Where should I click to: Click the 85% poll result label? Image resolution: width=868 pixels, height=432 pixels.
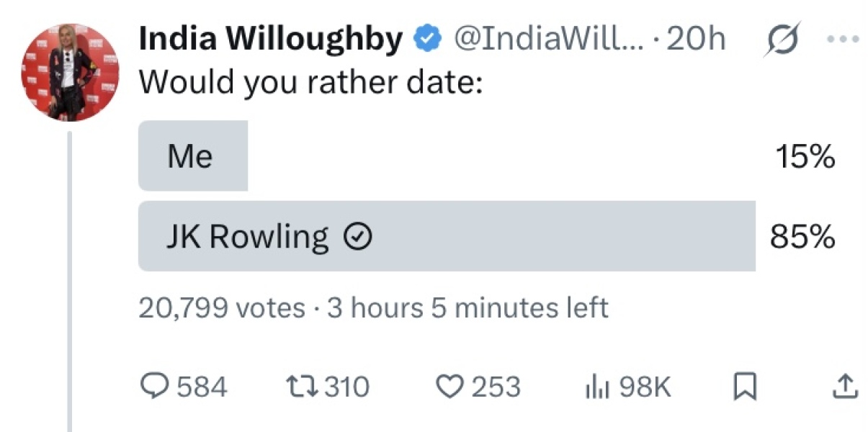click(x=802, y=236)
